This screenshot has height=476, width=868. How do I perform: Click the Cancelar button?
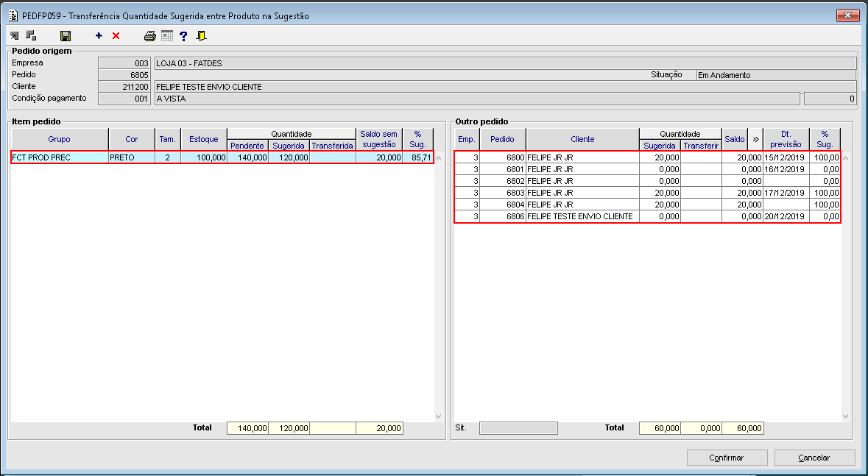[x=814, y=458]
